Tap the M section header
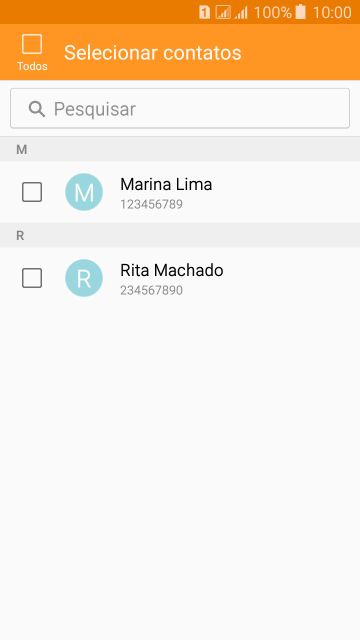 click(x=180, y=149)
